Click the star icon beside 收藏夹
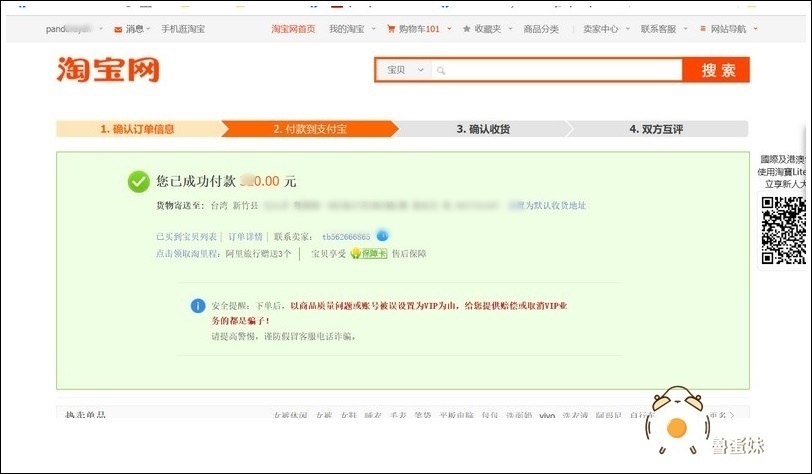Image resolution: width=812 pixels, height=474 pixels. (467, 29)
